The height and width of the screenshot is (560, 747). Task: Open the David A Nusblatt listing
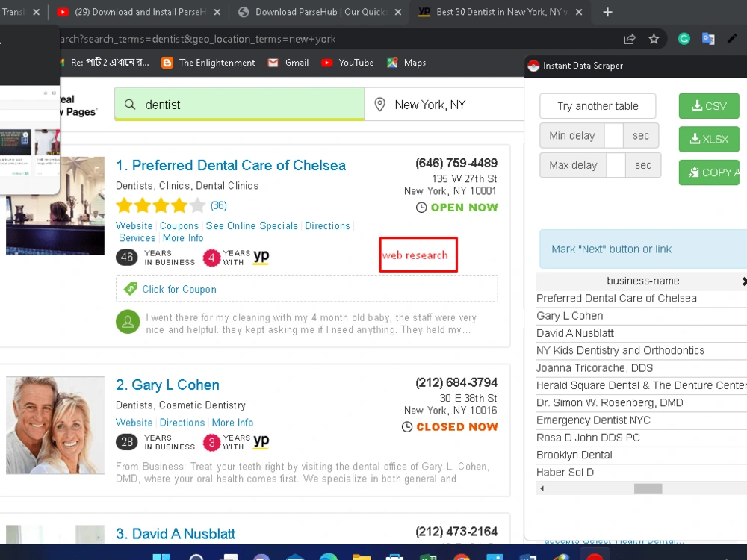tap(176, 534)
